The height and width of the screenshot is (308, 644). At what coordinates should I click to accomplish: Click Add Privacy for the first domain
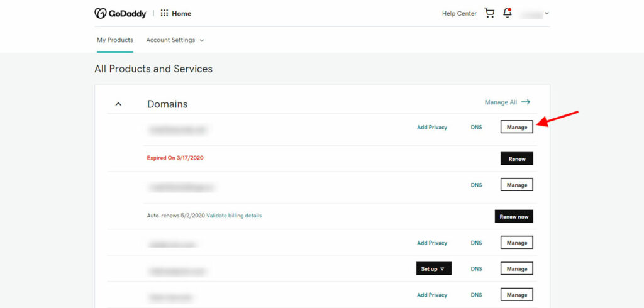coord(432,128)
